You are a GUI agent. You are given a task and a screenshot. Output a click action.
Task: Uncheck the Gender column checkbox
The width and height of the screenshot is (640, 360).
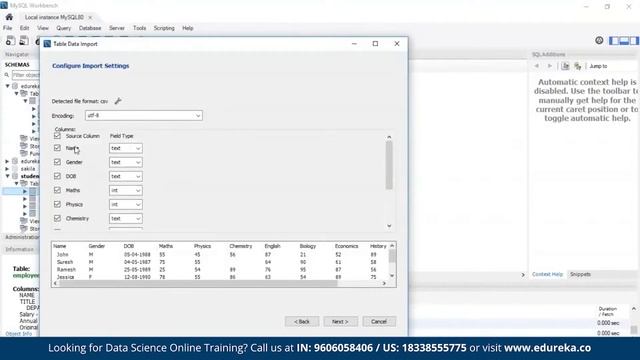[x=57, y=162]
